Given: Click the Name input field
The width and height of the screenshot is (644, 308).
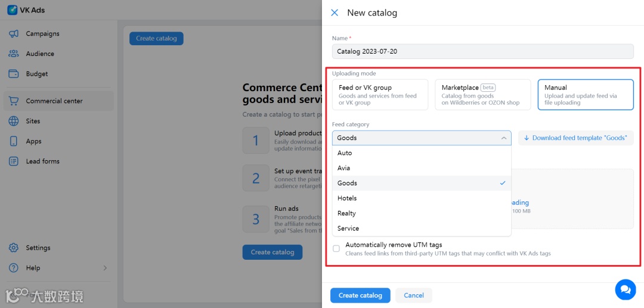Looking at the screenshot, I should [482, 52].
